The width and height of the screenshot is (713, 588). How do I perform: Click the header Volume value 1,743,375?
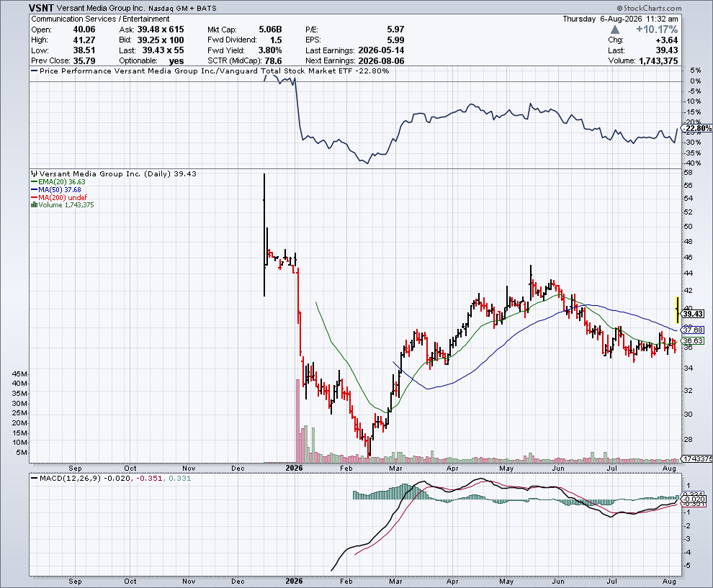(x=658, y=61)
